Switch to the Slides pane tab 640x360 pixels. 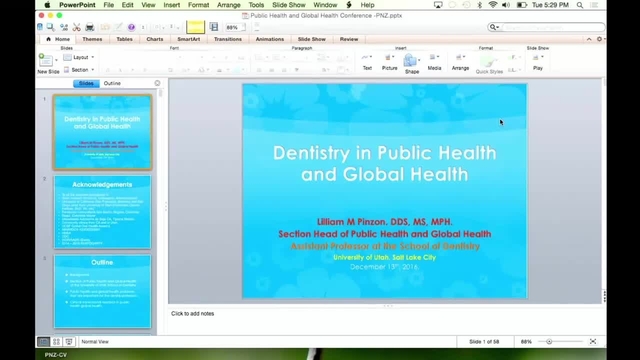pyautogui.click(x=86, y=83)
